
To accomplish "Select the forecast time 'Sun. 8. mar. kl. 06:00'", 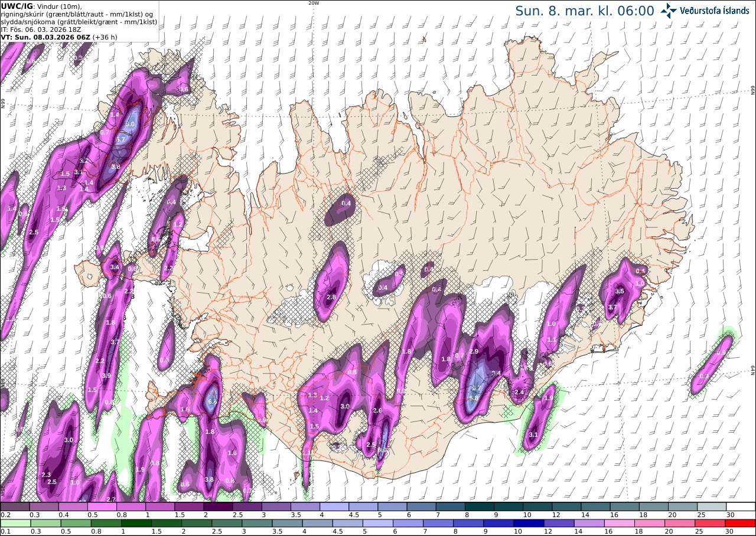I will click(x=585, y=11).
